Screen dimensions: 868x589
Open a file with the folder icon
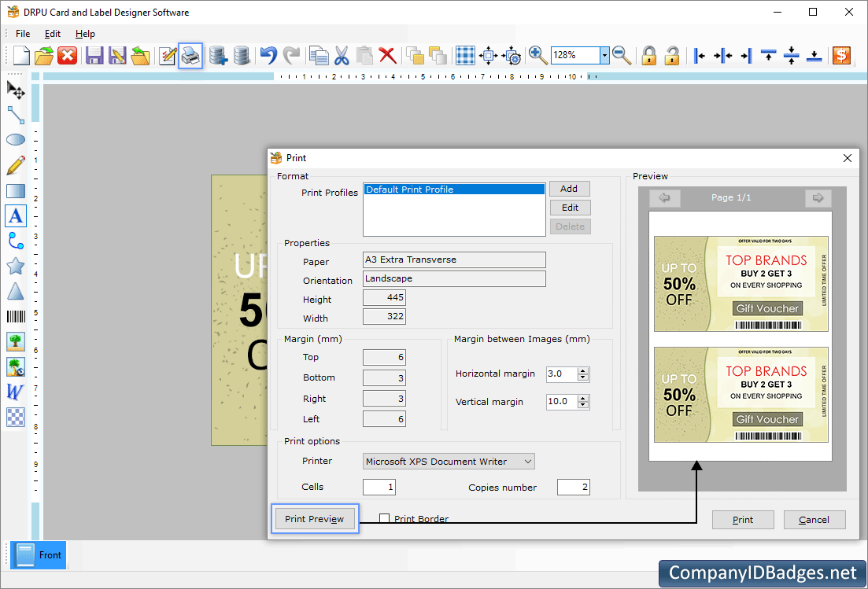tap(44, 55)
